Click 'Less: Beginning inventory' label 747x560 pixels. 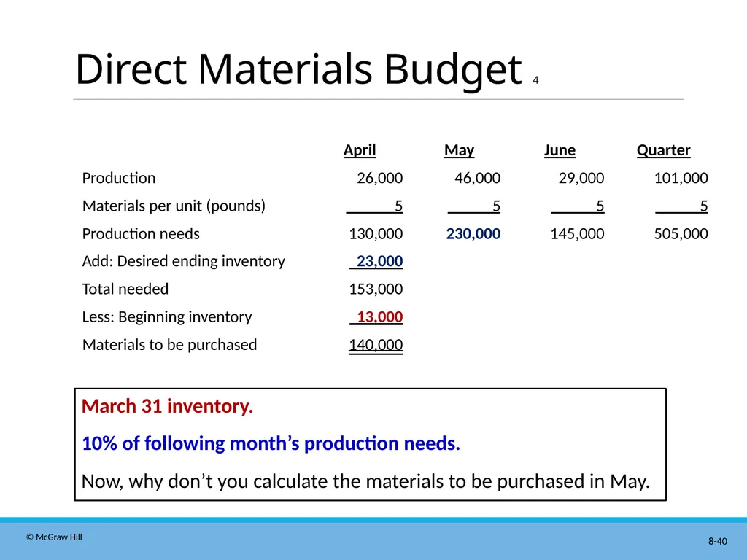pyautogui.click(x=167, y=317)
